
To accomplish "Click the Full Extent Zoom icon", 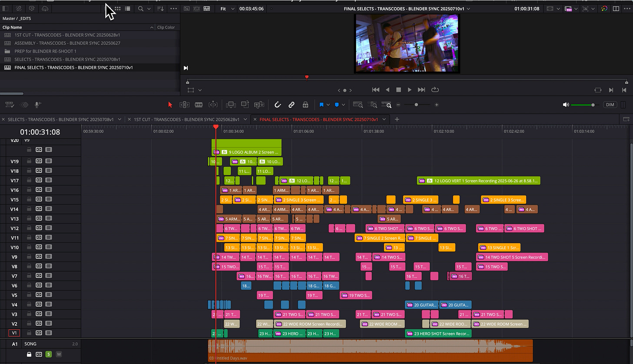I will (x=358, y=105).
